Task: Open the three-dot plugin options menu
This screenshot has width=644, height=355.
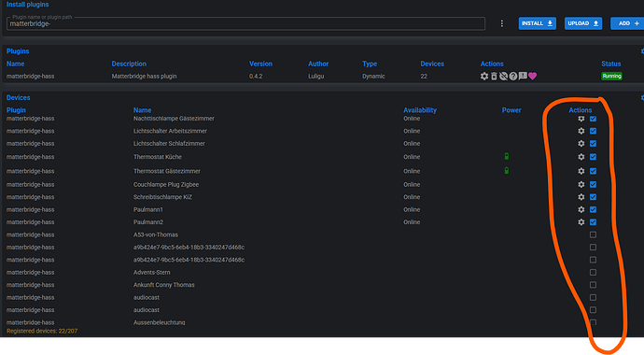Action: click(x=501, y=23)
